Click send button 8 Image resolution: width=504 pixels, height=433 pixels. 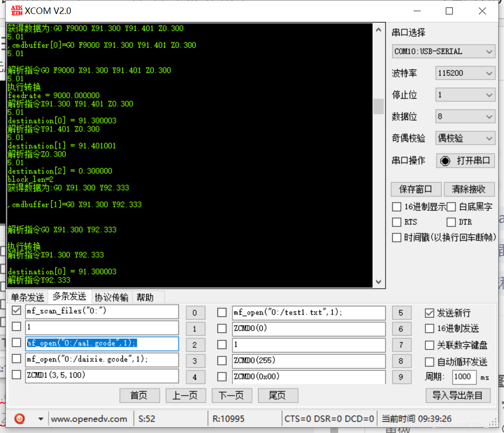pos(402,361)
